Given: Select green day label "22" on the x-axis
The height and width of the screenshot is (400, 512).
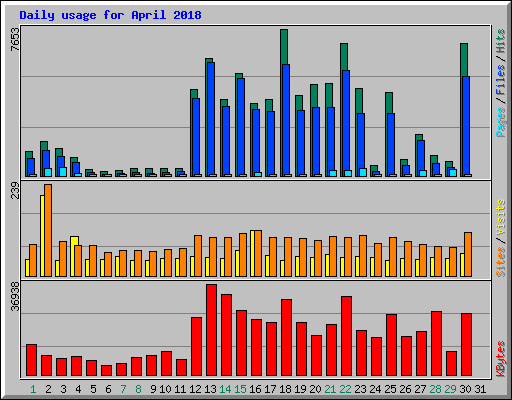Looking at the screenshot, I should pyautogui.click(x=345, y=389).
